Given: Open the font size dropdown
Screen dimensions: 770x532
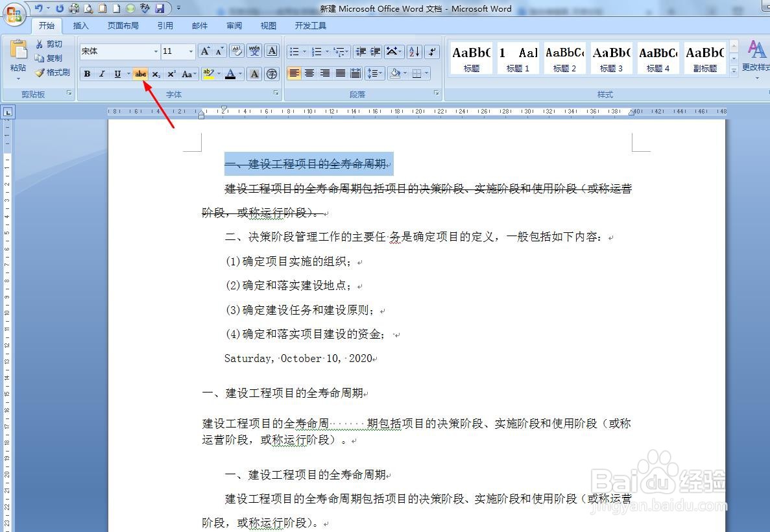Looking at the screenshot, I should [191, 51].
